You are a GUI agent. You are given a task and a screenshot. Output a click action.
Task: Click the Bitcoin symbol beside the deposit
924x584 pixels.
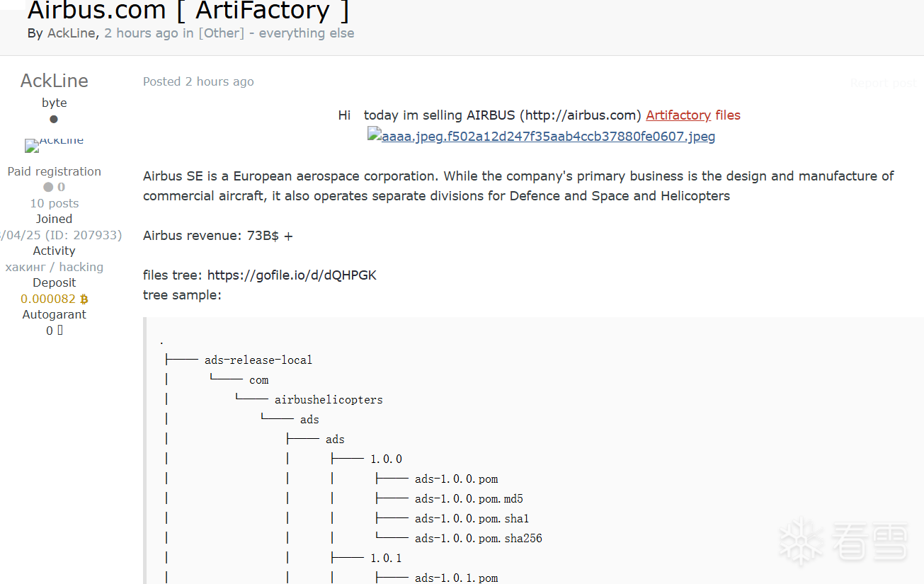[84, 299]
